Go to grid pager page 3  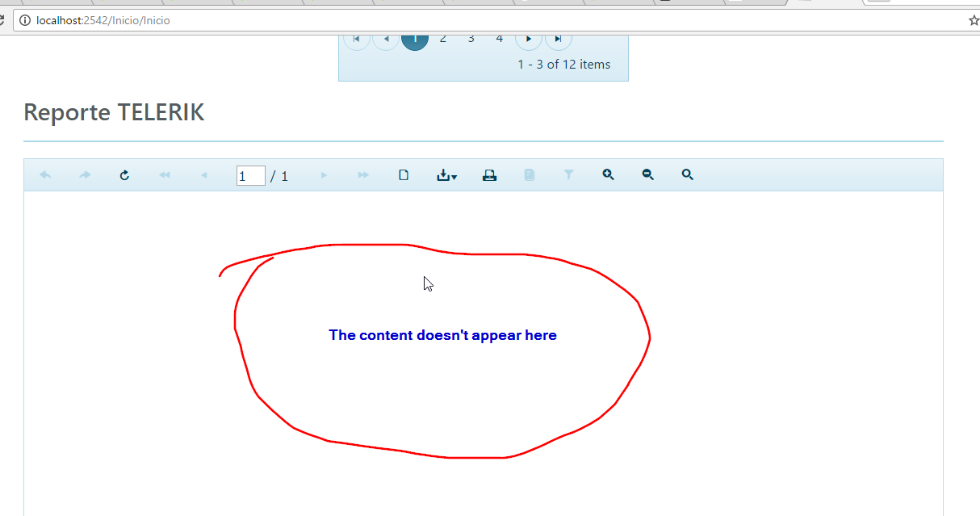(471, 39)
